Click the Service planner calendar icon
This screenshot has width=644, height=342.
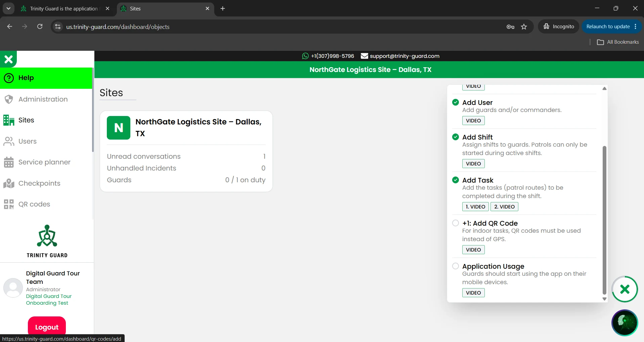coord(9,162)
